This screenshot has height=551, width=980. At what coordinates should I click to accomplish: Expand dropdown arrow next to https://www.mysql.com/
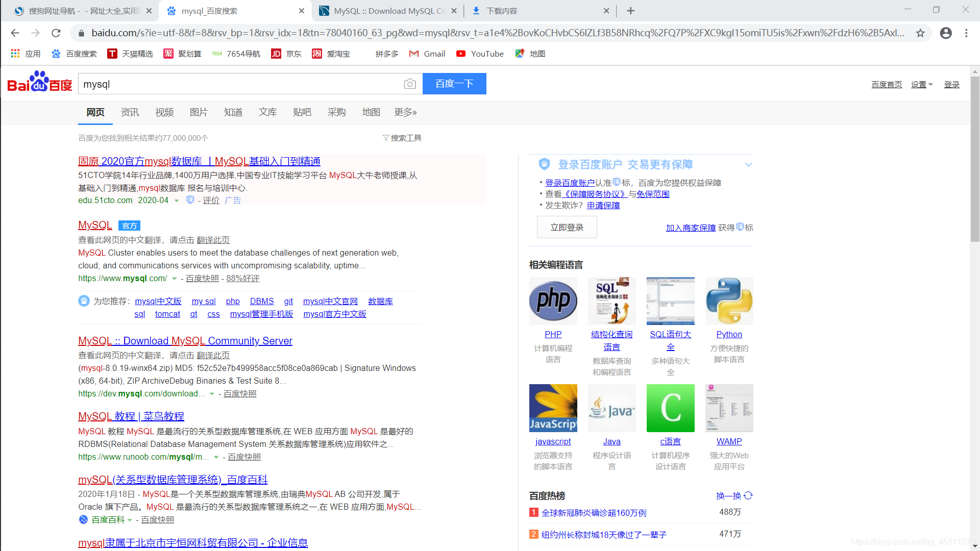(x=175, y=279)
